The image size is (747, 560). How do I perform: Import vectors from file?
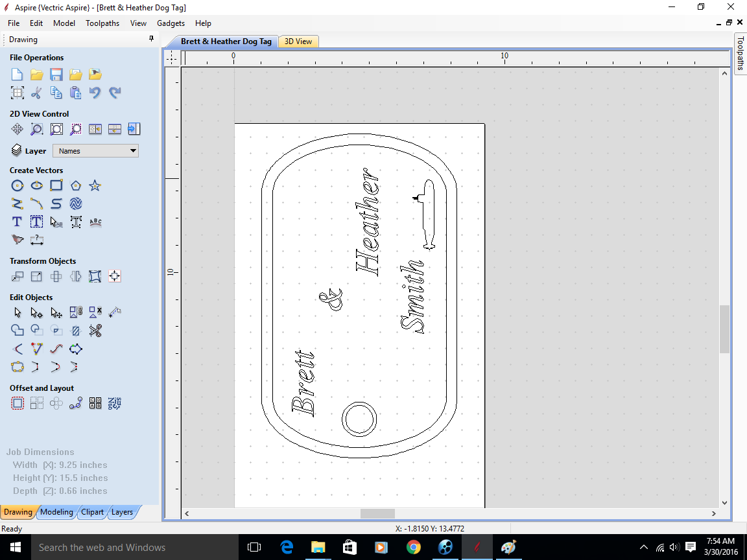pos(76,75)
